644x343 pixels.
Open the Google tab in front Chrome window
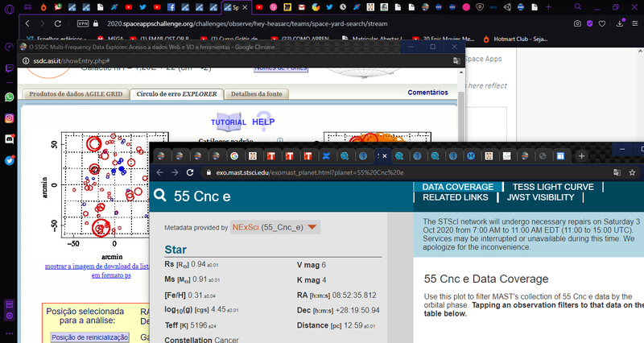tap(234, 155)
